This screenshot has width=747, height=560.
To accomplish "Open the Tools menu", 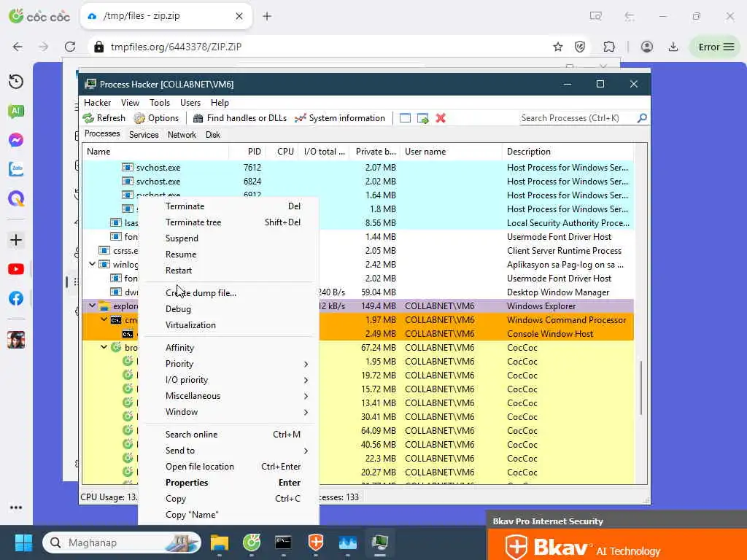I will point(160,103).
